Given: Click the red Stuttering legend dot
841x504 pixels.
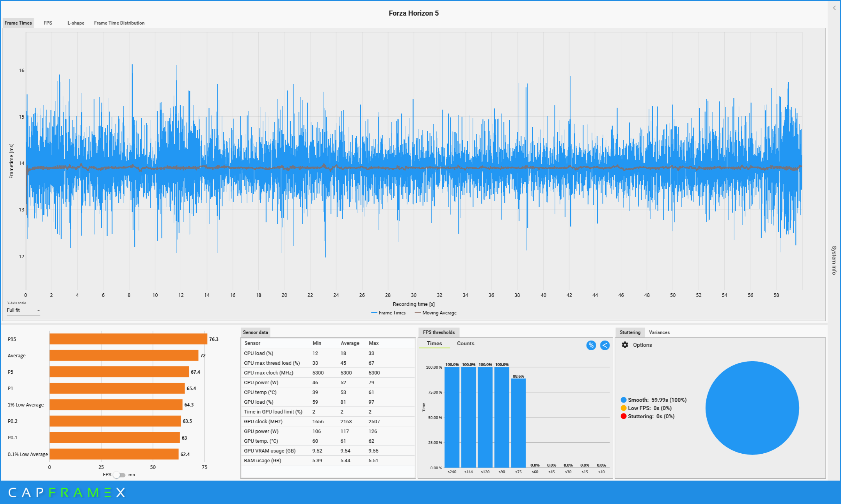Looking at the screenshot, I should 623,416.
